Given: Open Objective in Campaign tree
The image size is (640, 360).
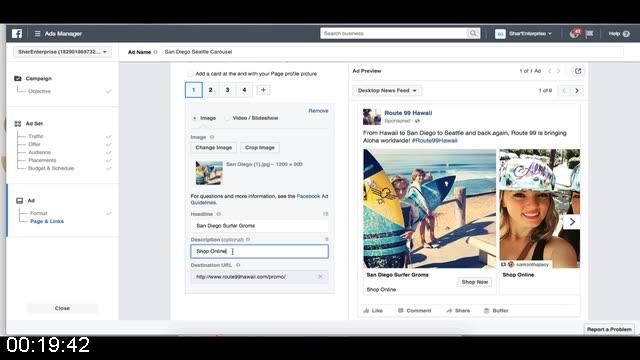Looking at the screenshot, I should point(40,91).
